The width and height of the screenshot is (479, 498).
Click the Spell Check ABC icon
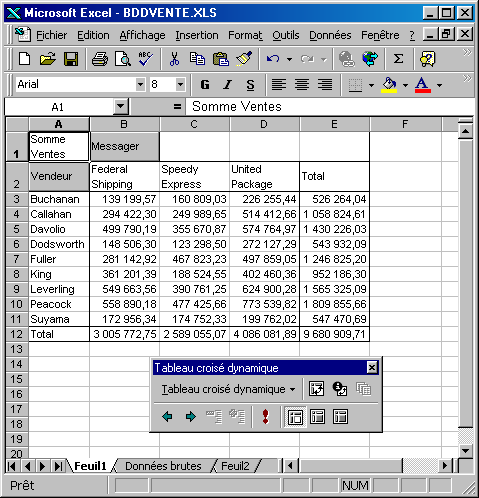point(145,59)
